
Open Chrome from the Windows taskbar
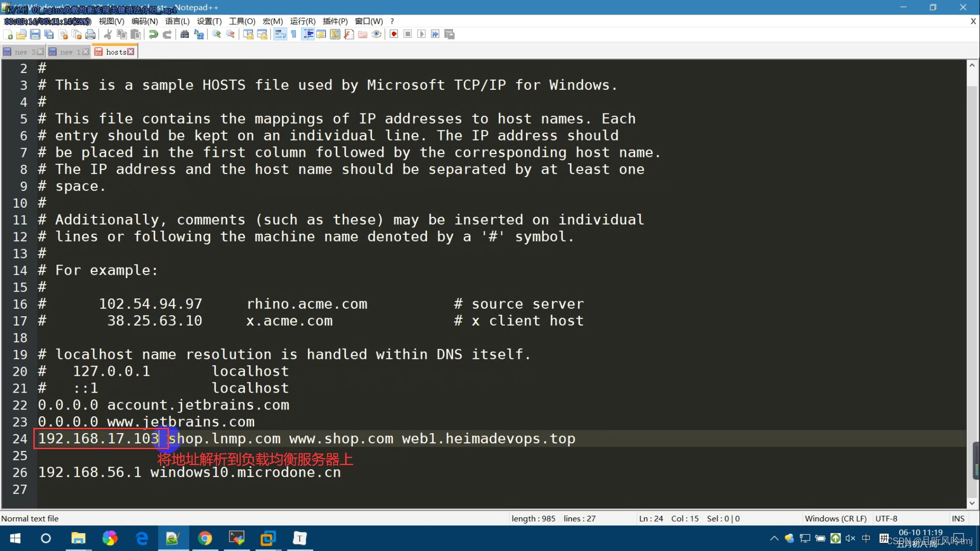click(x=205, y=538)
